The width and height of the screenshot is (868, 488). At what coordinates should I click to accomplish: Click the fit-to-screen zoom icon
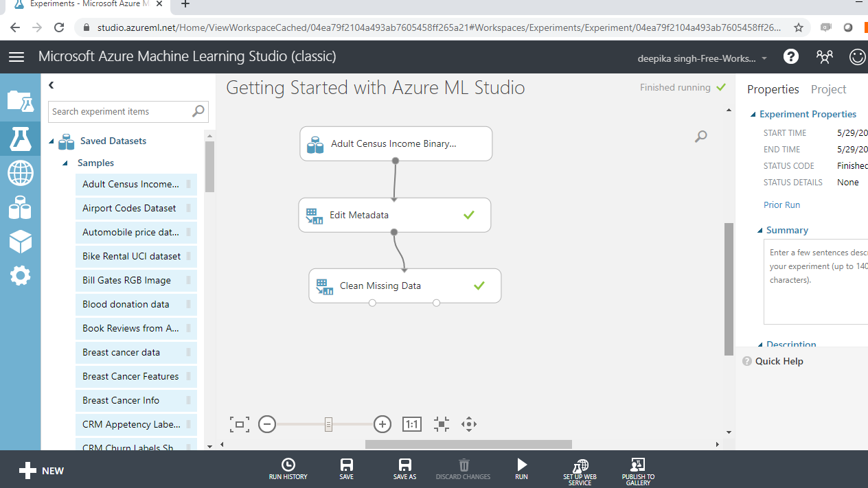click(239, 424)
